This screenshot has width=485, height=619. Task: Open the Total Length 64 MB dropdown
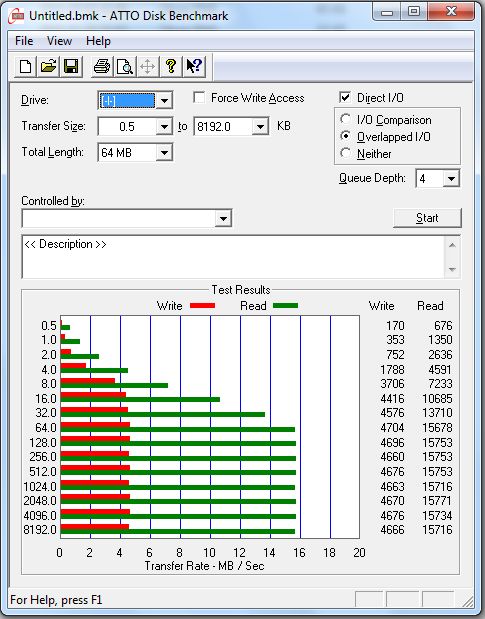point(164,152)
